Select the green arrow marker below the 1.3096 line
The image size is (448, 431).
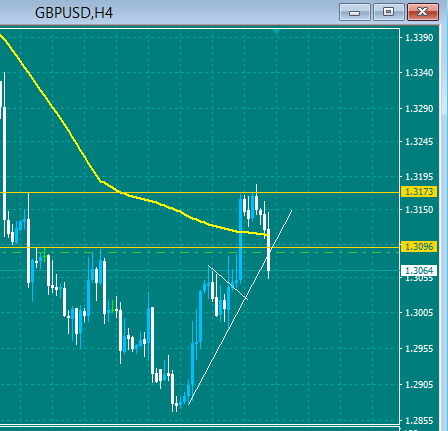44,255
